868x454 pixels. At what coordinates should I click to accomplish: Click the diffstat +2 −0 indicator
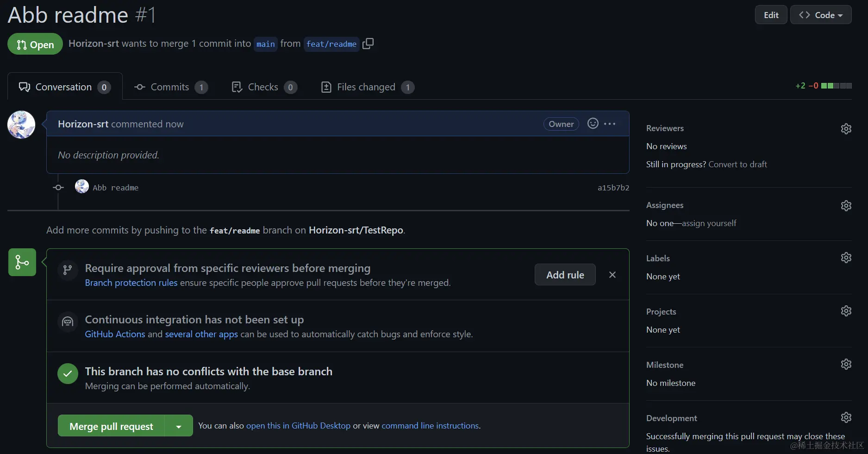(824, 86)
